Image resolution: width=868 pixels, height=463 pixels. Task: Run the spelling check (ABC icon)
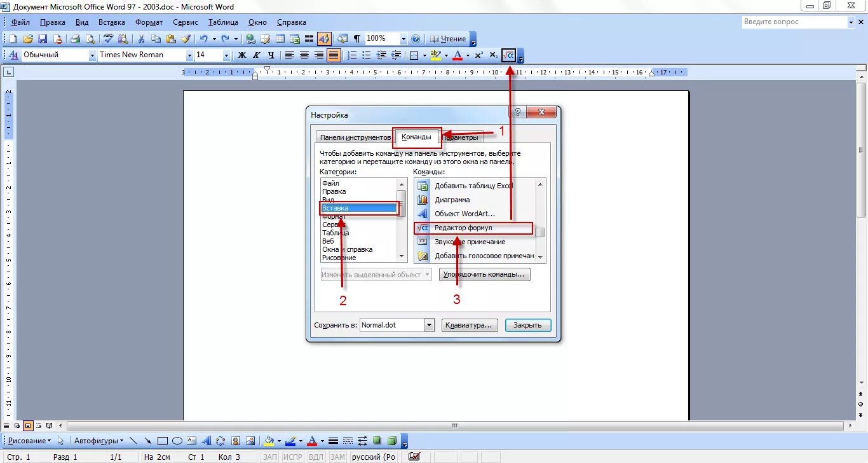click(x=108, y=39)
